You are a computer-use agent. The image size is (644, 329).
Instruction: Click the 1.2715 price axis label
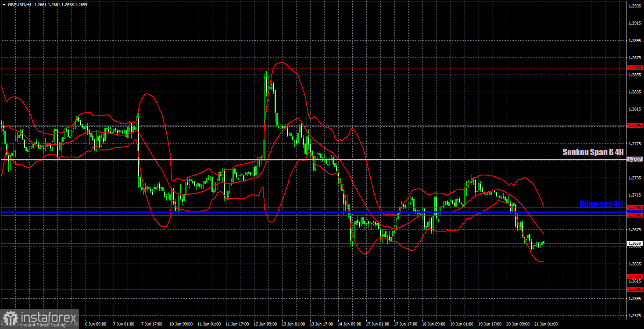point(635,195)
